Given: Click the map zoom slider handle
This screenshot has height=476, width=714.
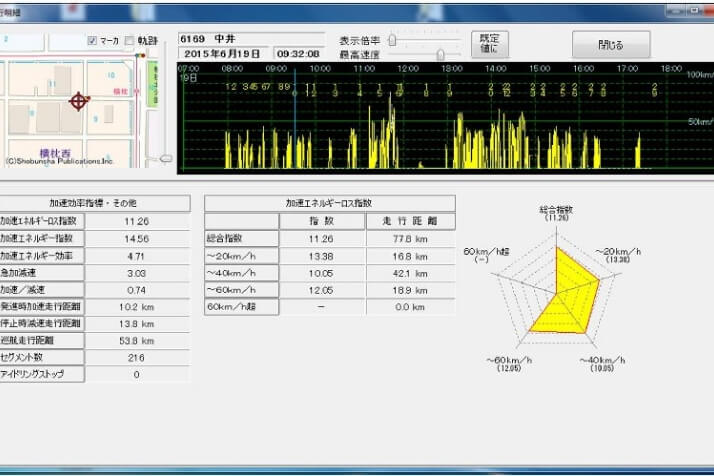Looking at the screenshot, I should [166, 159].
